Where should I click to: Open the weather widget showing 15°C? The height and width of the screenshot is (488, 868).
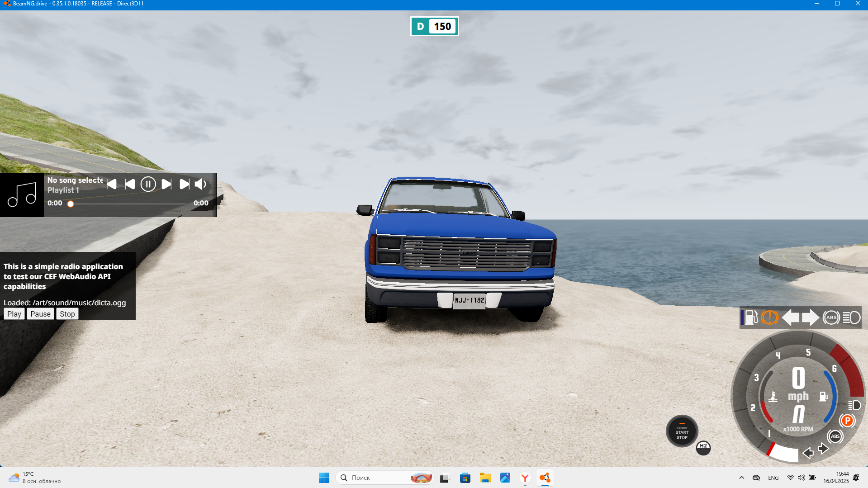coord(35,478)
